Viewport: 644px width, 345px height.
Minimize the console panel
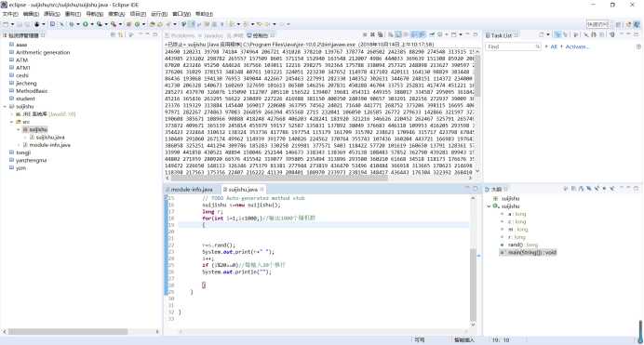tap(467, 34)
